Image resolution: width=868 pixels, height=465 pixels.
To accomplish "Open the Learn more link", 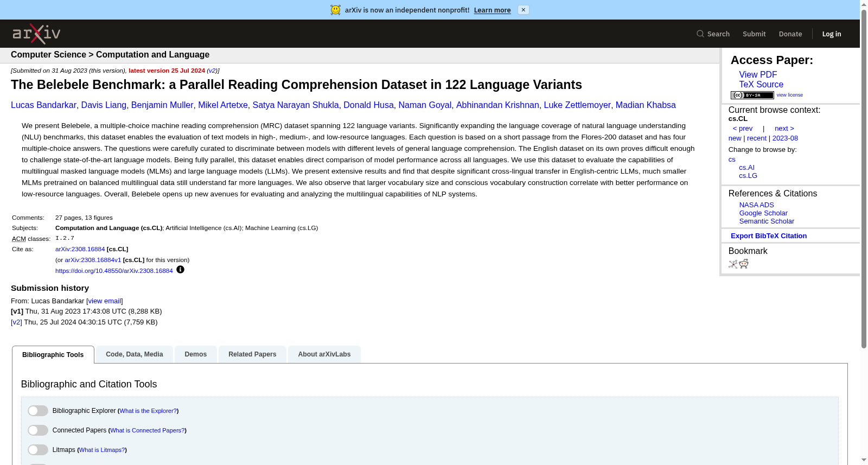I will 492,10.
